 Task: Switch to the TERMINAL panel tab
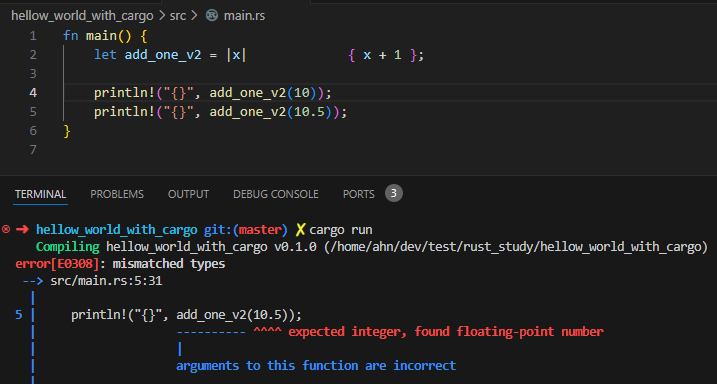[x=40, y=194]
